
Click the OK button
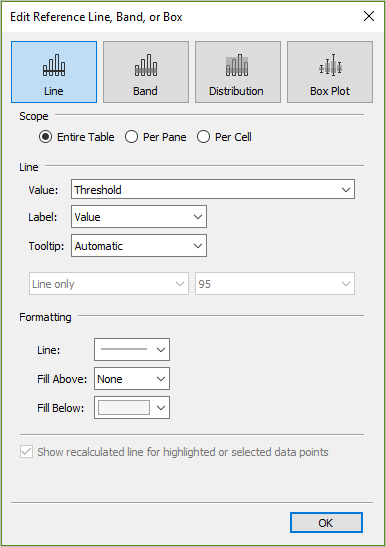point(326,523)
